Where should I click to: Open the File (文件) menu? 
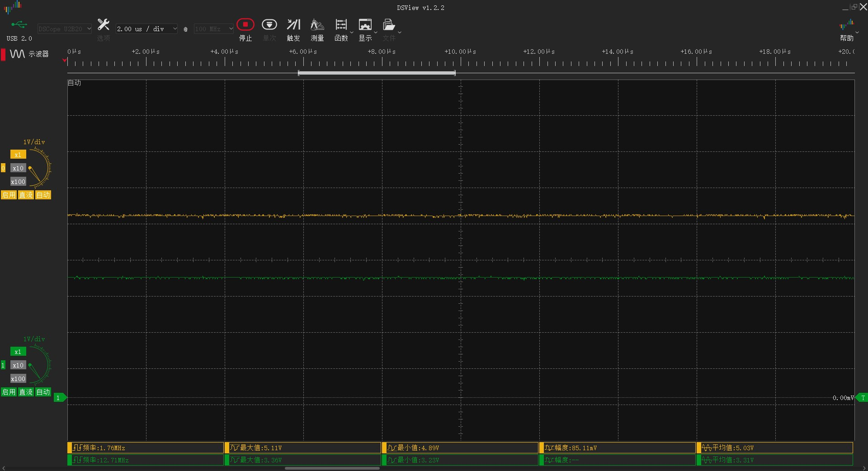(x=389, y=30)
